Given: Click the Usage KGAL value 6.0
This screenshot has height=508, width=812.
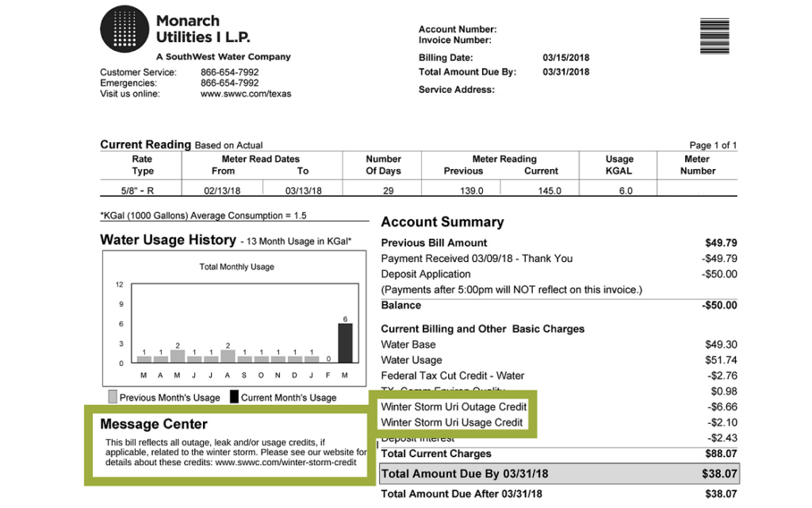Looking at the screenshot, I should [x=619, y=190].
